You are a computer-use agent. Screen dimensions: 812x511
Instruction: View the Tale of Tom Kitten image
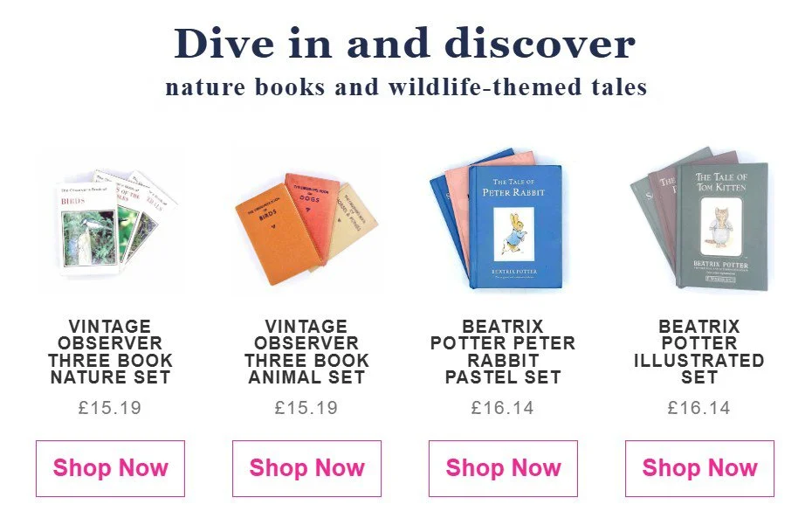(722, 224)
